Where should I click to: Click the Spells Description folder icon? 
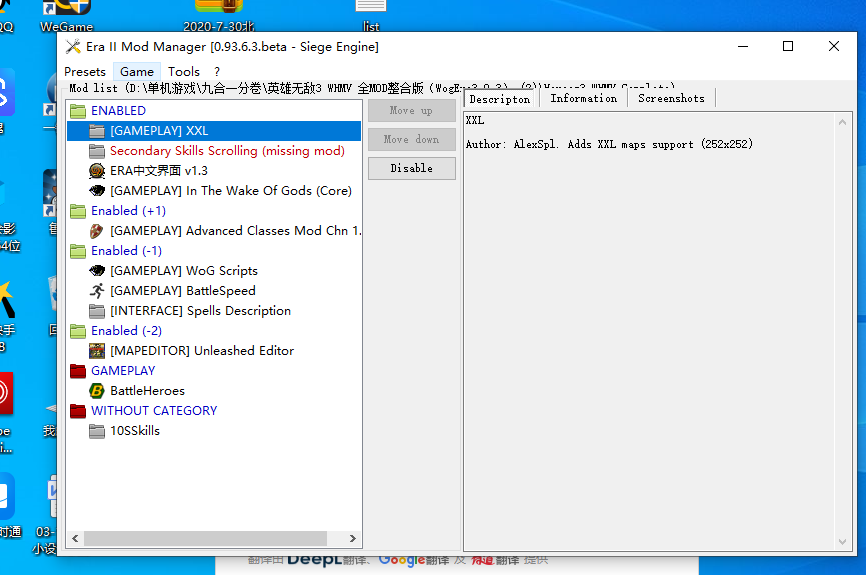97,311
